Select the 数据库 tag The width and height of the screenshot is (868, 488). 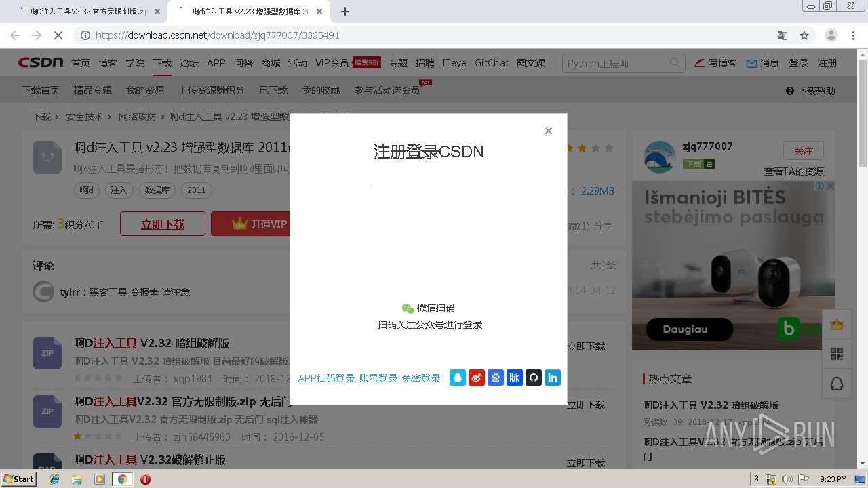[157, 190]
